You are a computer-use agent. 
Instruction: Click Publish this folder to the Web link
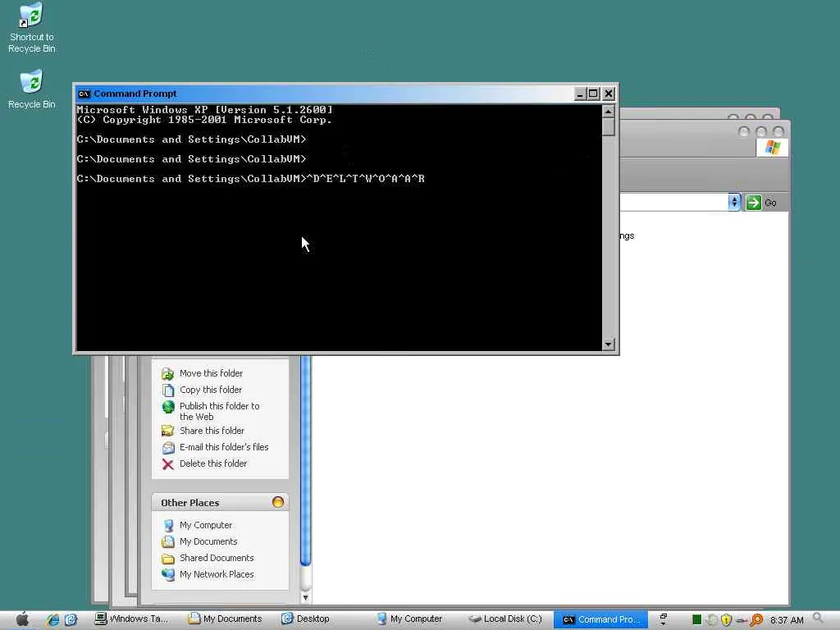(x=220, y=412)
